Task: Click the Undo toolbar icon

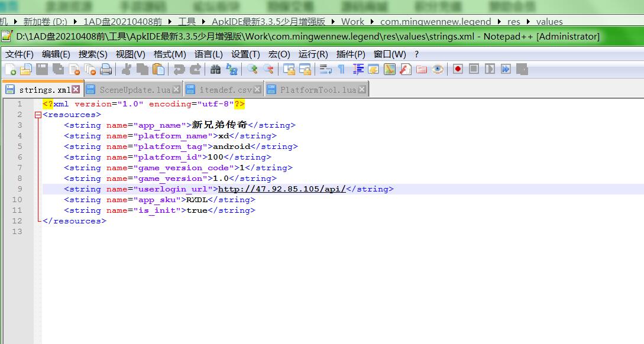Action: (179, 70)
